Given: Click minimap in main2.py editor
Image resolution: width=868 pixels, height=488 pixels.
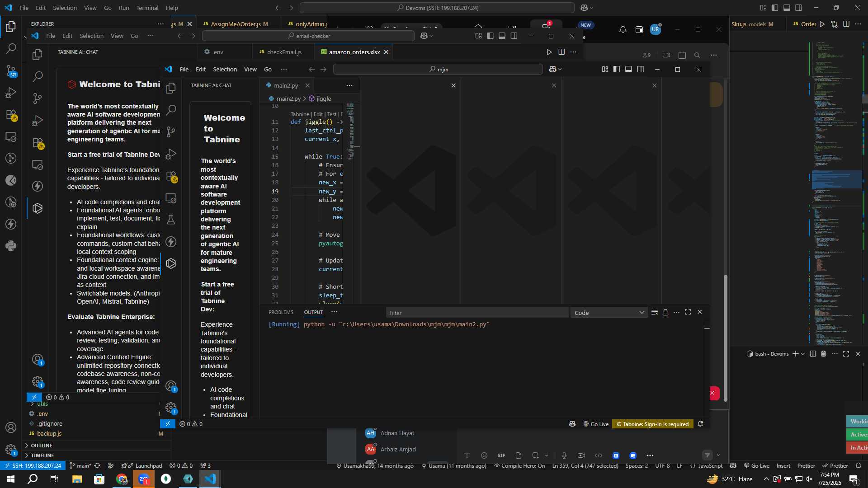Looking at the screenshot, I should point(350,131).
